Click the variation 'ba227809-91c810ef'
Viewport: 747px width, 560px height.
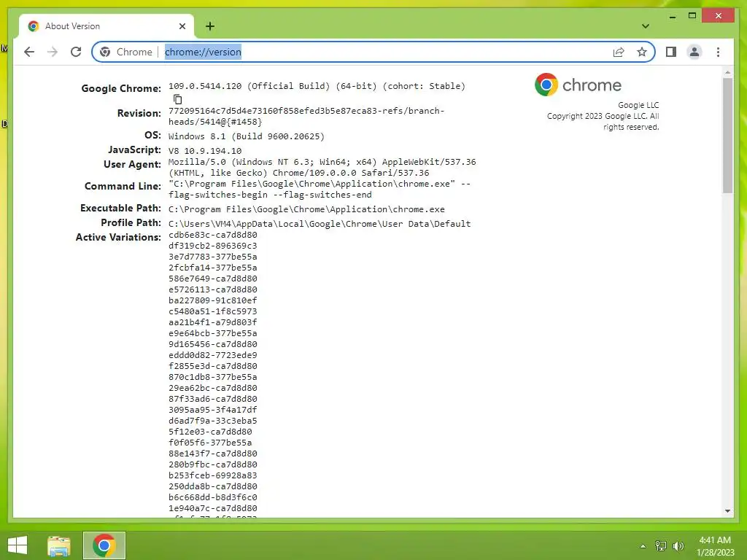click(212, 300)
